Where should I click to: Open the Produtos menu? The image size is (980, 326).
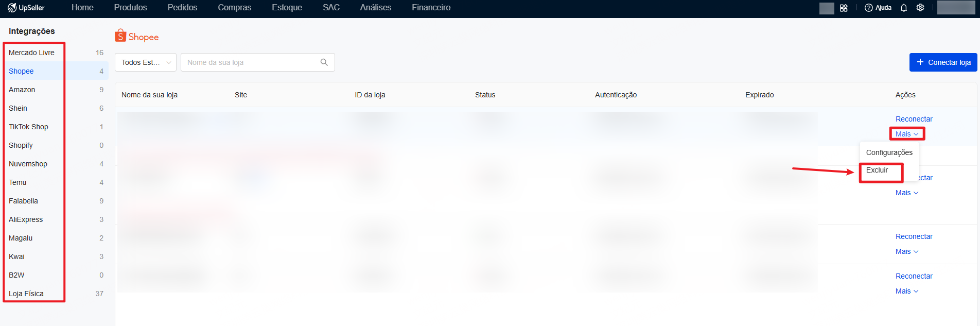(x=131, y=8)
